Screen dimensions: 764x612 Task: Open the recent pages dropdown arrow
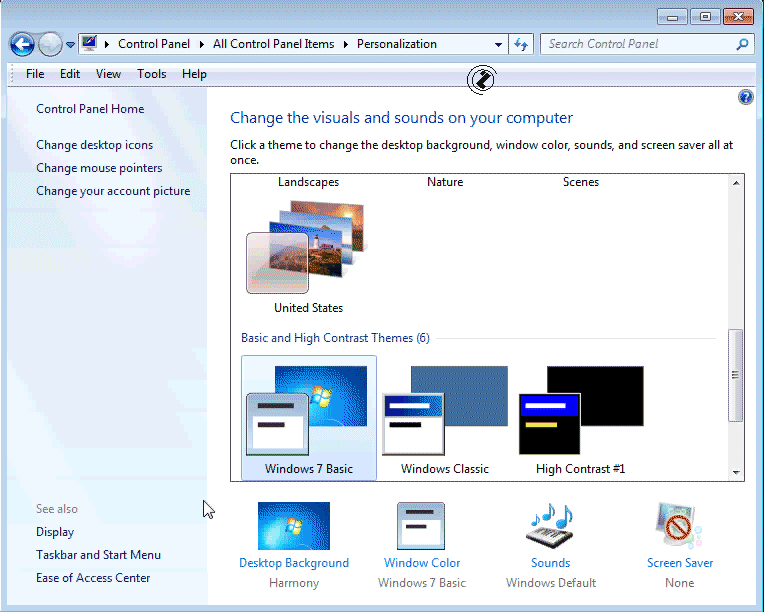(x=71, y=44)
